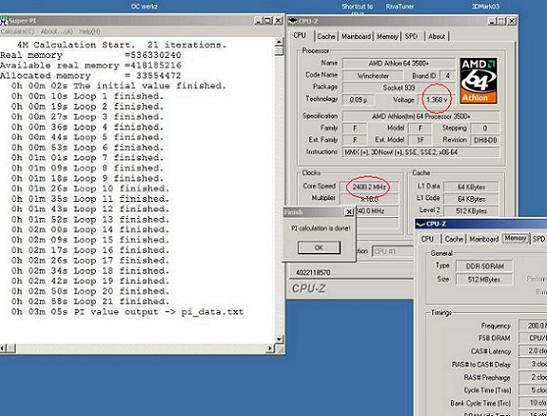Close the Finish dialog with X
Image resolution: width=547 pixels, height=416 pixels.
click(349, 212)
